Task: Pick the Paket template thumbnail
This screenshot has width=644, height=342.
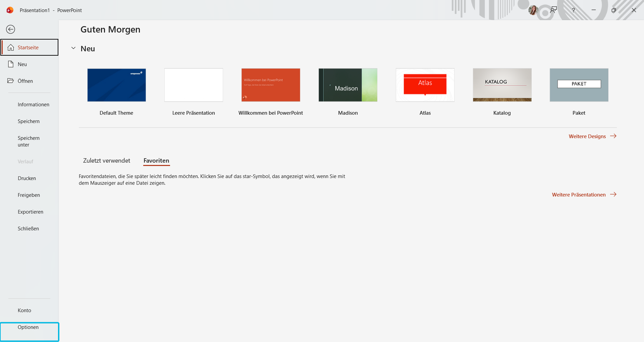Action: click(579, 85)
